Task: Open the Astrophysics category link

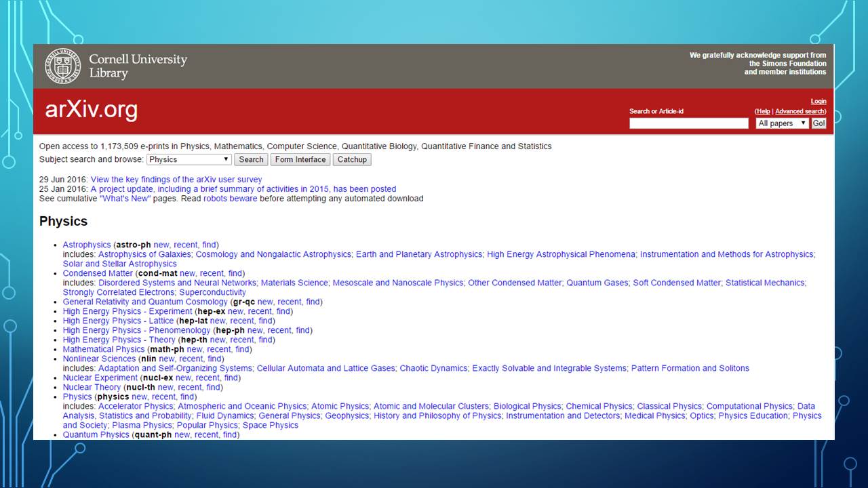Action: pyautogui.click(x=87, y=245)
